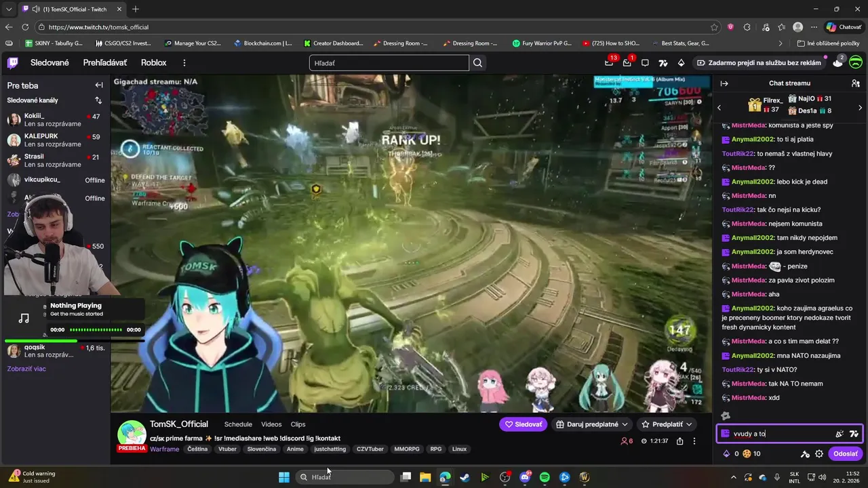Image resolution: width=868 pixels, height=488 pixels.
Task: Show previous gift leaderboard entry
Action: click(719, 108)
